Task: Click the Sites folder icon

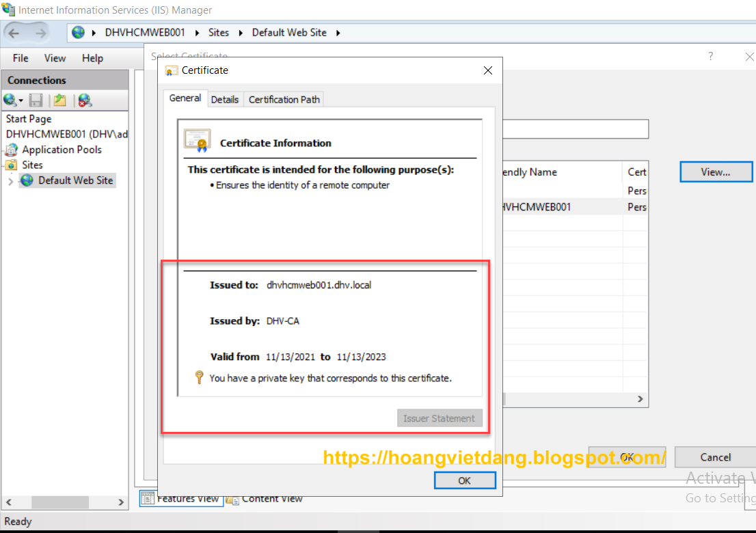Action: [12, 165]
